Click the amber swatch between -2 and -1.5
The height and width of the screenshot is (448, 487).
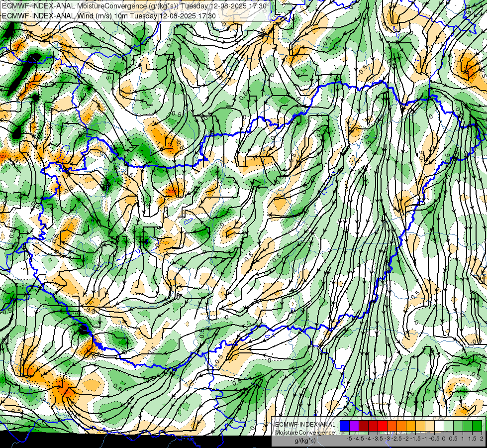(411, 426)
